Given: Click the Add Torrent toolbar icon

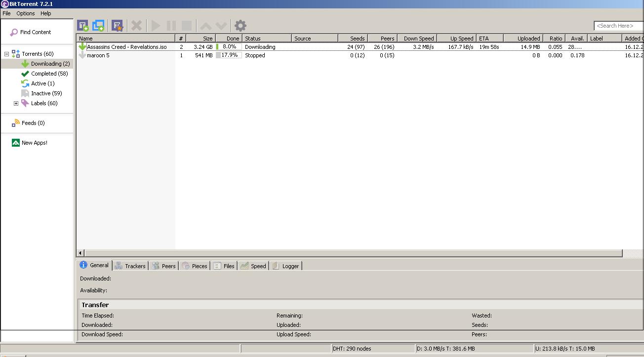Looking at the screenshot, I should click(83, 26).
